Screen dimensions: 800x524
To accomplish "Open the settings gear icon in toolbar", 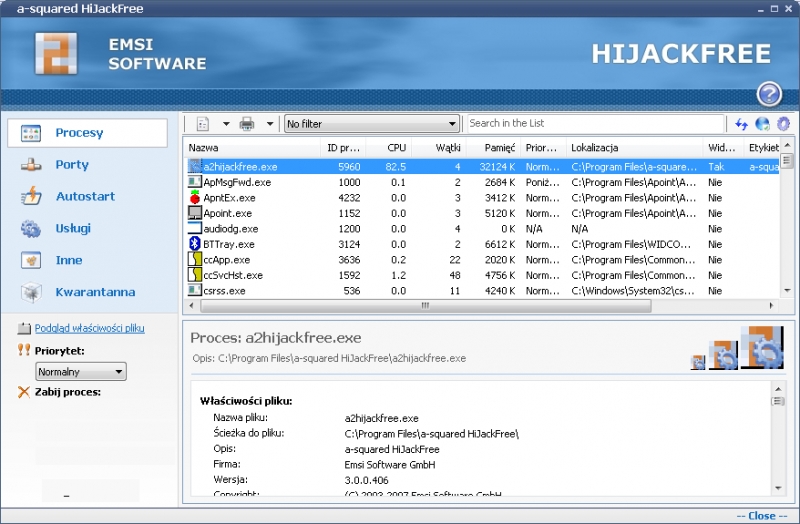I will coord(783,124).
